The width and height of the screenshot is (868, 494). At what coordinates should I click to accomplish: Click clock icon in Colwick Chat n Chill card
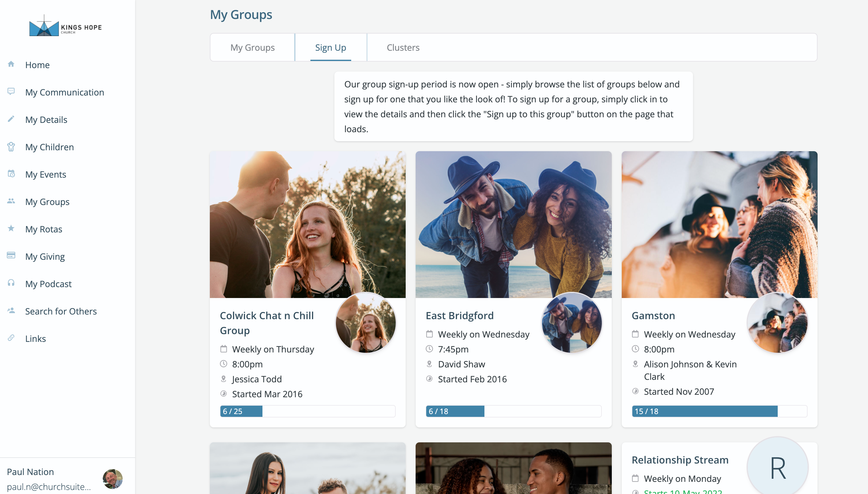point(224,364)
